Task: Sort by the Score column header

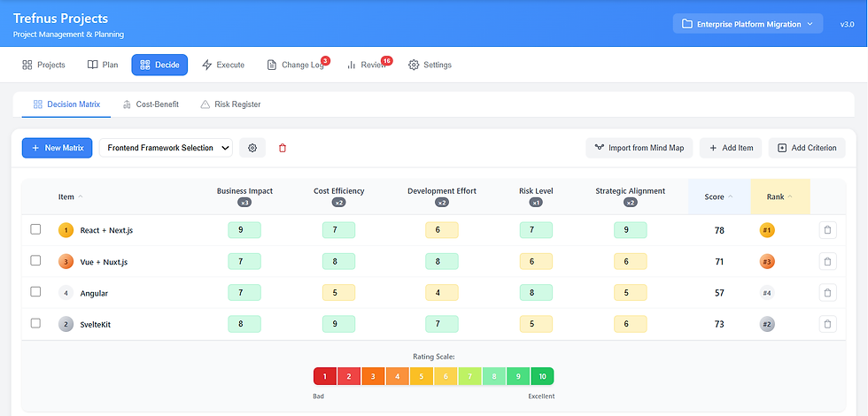Action: point(718,196)
